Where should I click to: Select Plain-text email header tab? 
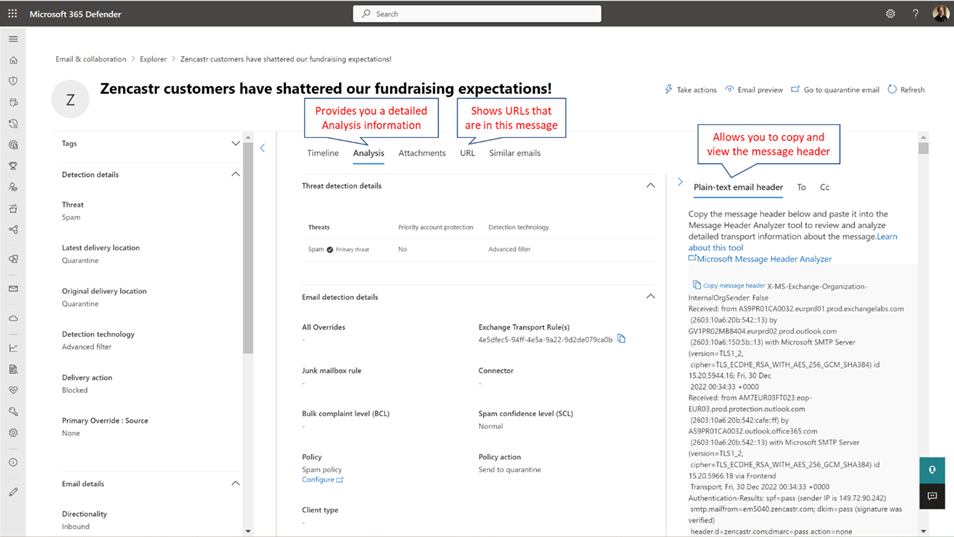pos(738,187)
